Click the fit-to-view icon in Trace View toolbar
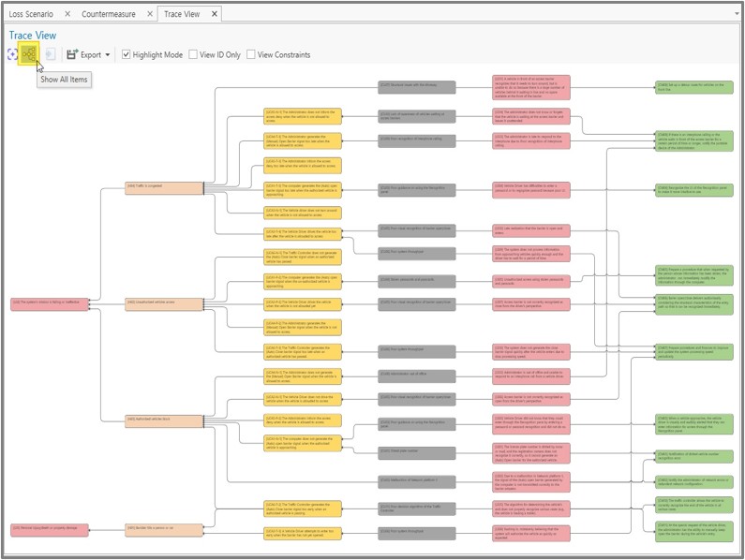Viewport: 745px width, 560px height. [x=11, y=55]
